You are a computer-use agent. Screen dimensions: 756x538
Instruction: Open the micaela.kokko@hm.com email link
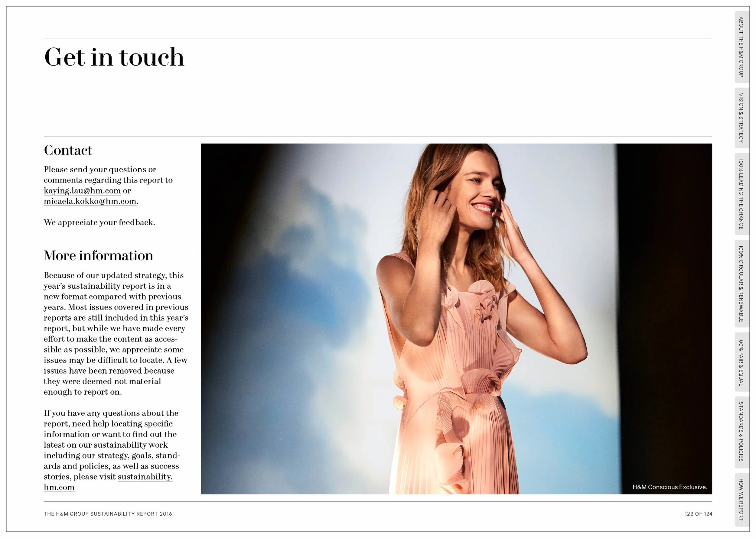pyautogui.click(x=90, y=201)
